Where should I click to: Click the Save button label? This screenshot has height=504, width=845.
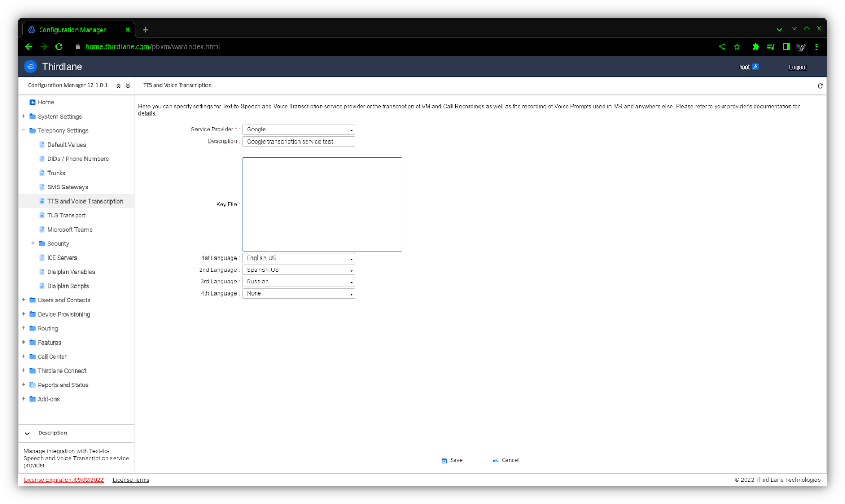pyautogui.click(x=456, y=460)
